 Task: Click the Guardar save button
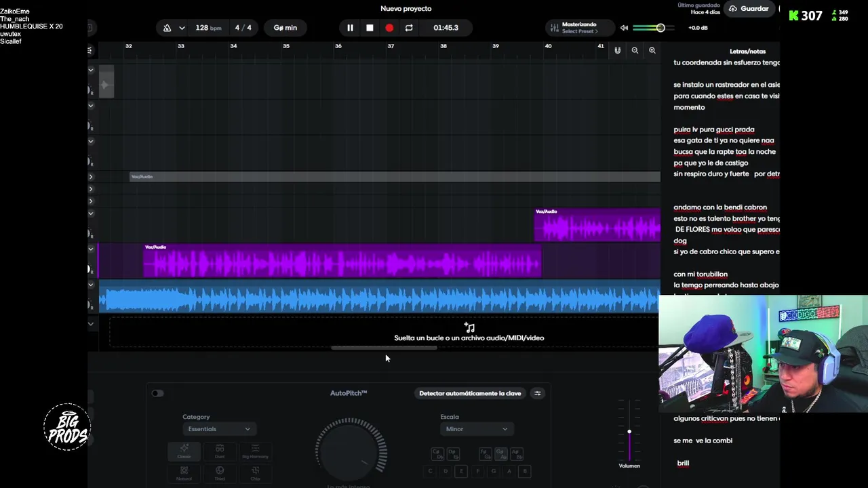coord(749,9)
